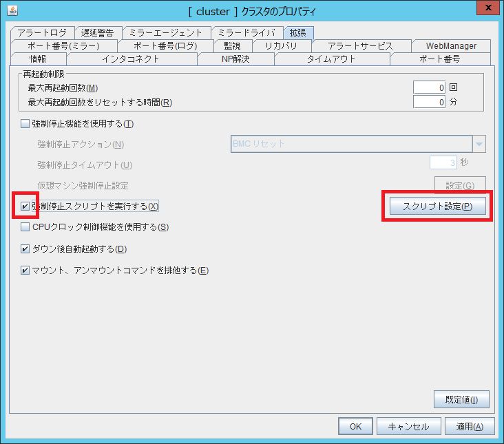
Task: Click the 最大再起動回数 input field
Action: coord(429,87)
